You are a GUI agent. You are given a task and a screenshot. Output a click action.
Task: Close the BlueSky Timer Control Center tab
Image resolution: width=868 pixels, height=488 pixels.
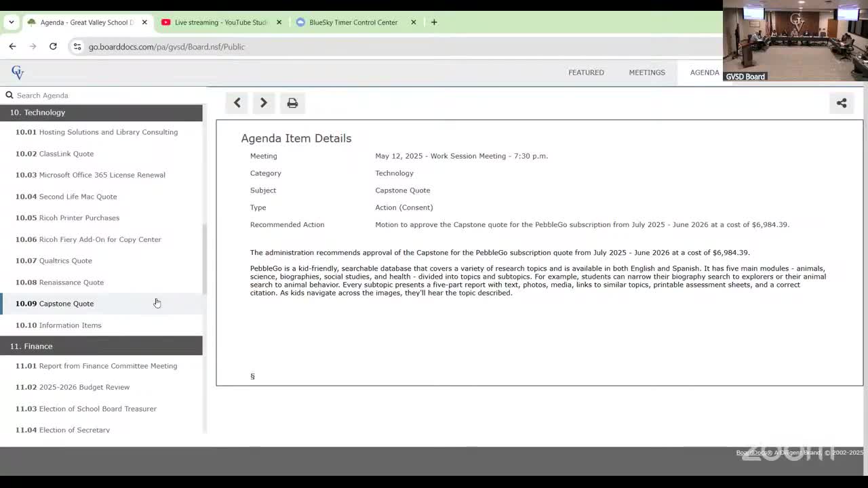[x=413, y=22]
